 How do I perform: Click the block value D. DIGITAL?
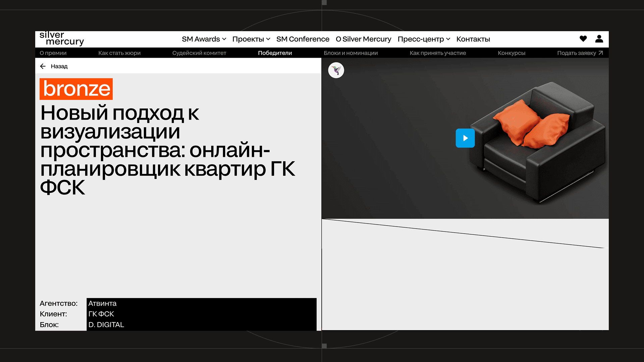click(106, 325)
